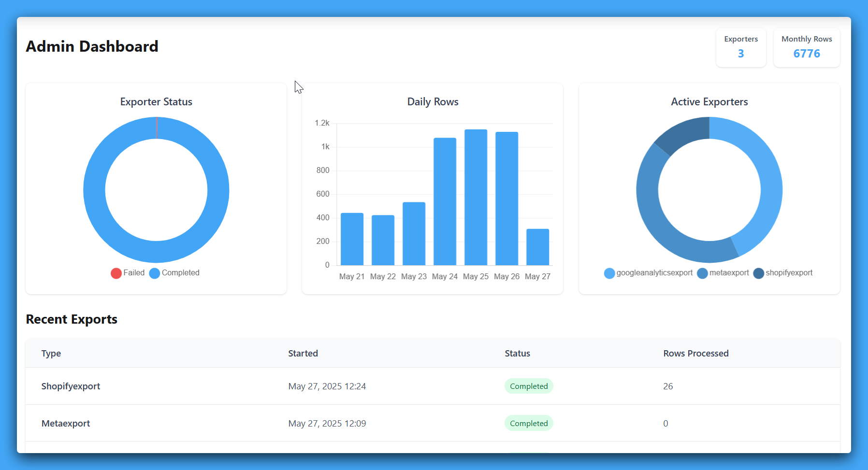Click the Monthly Rows value 6776

pos(806,54)
